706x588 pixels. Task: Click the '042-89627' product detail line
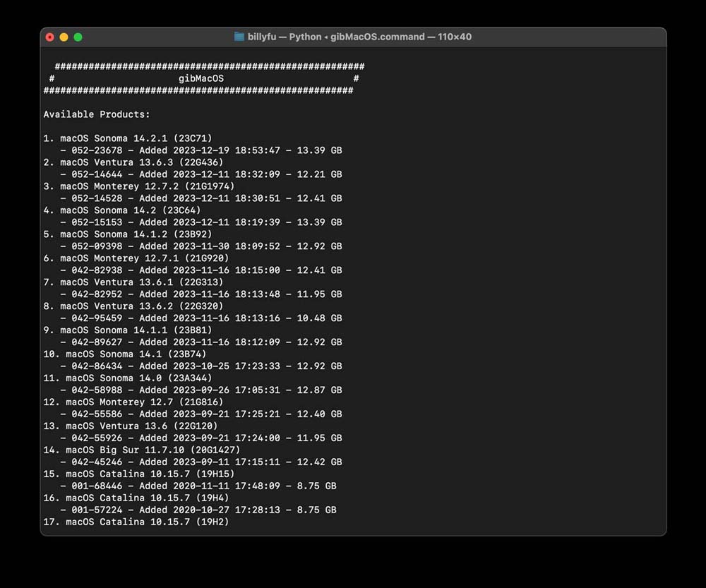201,342
